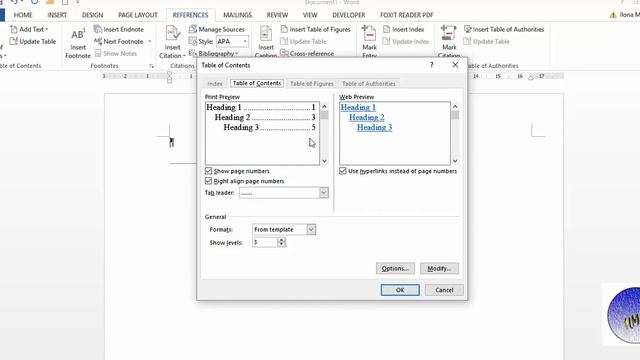Click Insert Table of Authorities
The image size is (640, 360).
click(504, 29)
